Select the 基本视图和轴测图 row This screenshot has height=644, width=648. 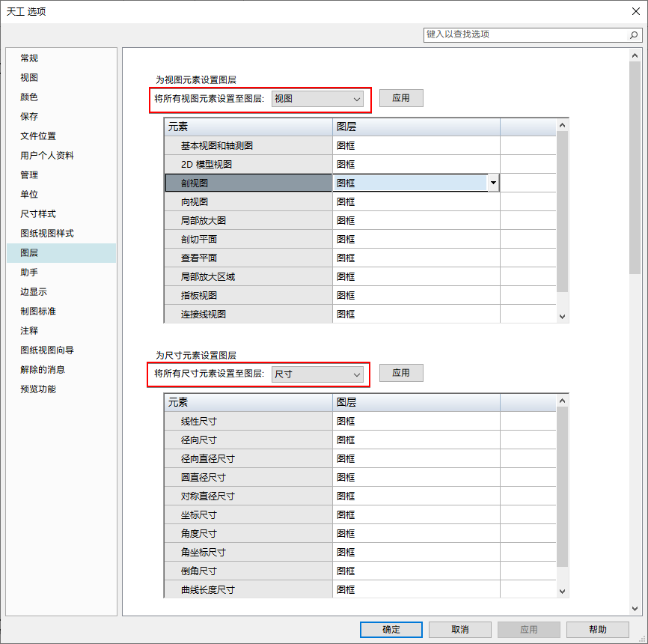pos(217,146)
